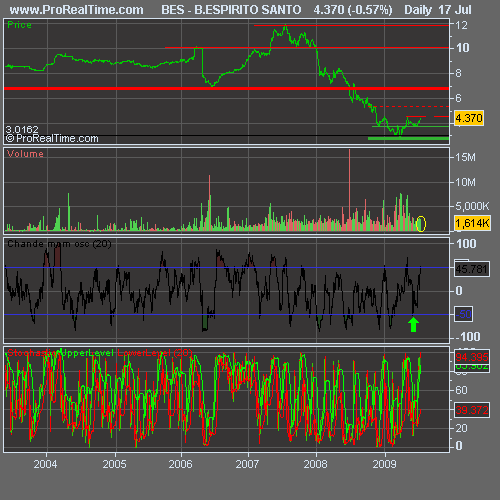Select the Chande mom osc (20) label
The image size is (500, 500).
click(x=59, y=244)
